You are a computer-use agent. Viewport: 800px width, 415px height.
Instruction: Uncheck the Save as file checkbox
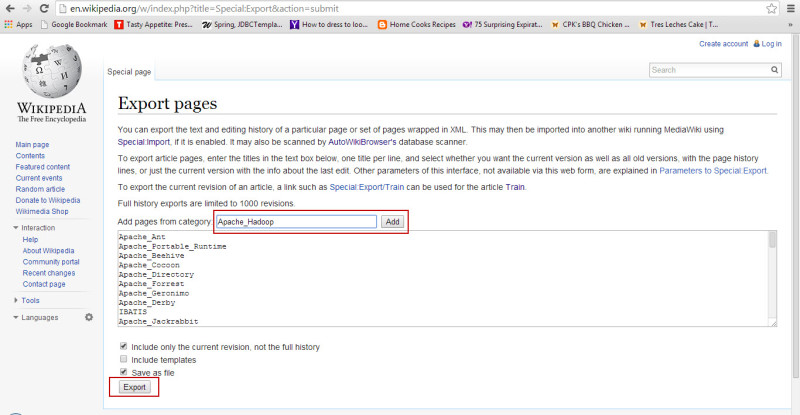(x=123, y=372)
